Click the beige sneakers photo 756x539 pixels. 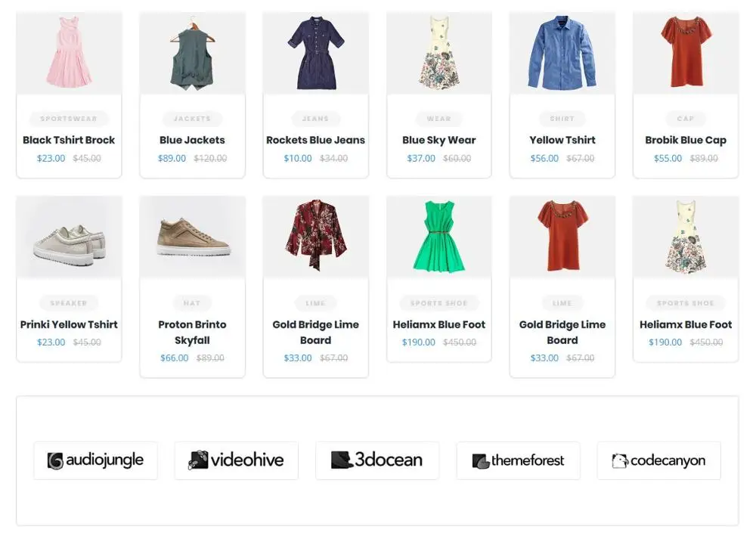point(69,236)
